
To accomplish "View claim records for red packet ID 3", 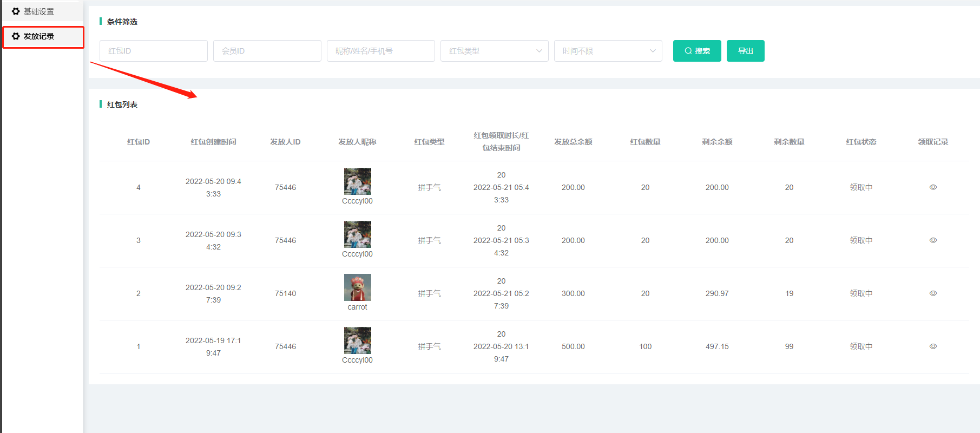I will (933, 240).
